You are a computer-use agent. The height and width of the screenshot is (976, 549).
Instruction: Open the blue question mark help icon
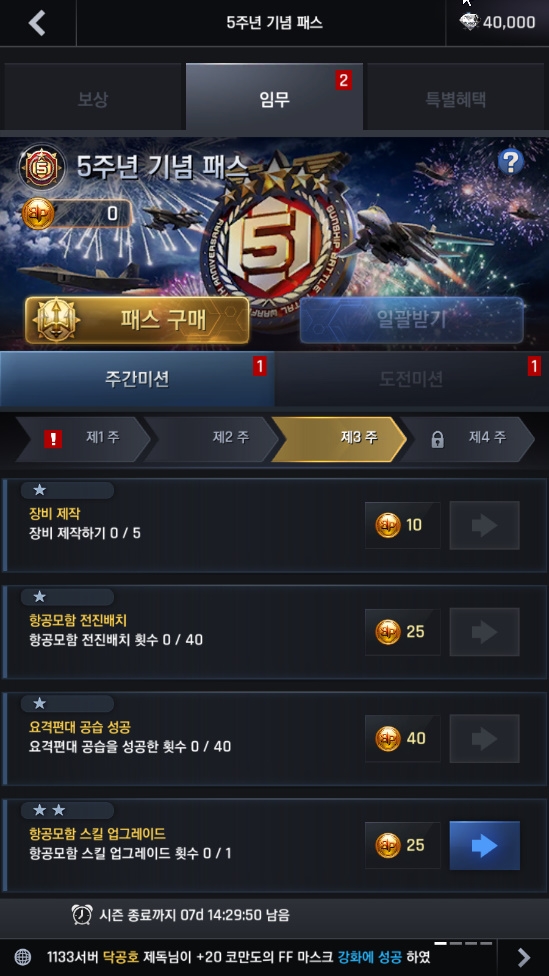[x=510, y=162]
